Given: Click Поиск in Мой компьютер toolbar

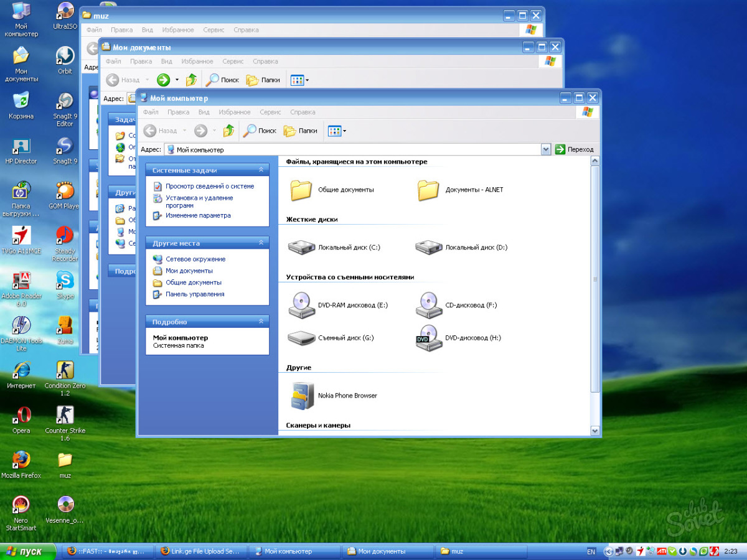Looking at the screenshot, I should point(260,131).
